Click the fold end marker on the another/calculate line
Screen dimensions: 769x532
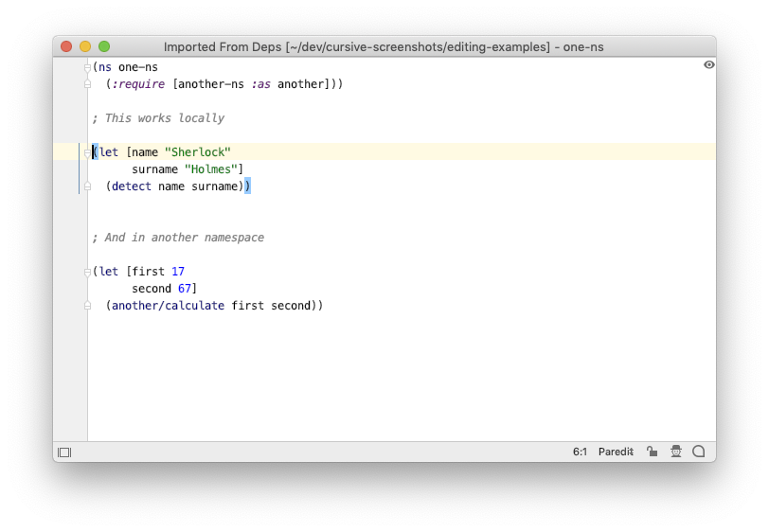point(87,306)
